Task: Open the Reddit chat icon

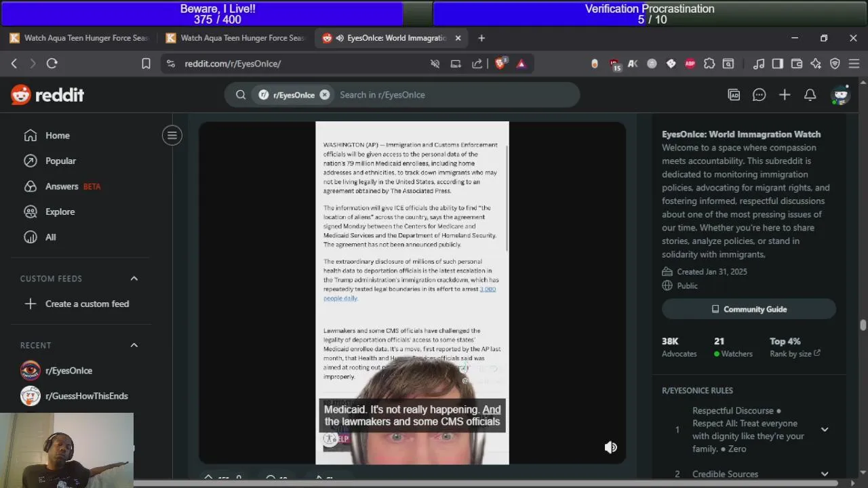Action: click(x=759, y=95)
